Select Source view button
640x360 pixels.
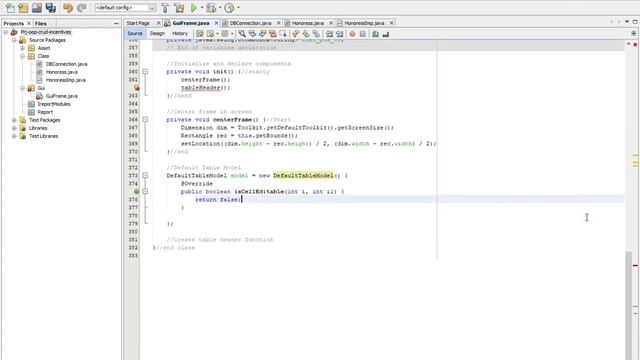click(x=135, y=33)
